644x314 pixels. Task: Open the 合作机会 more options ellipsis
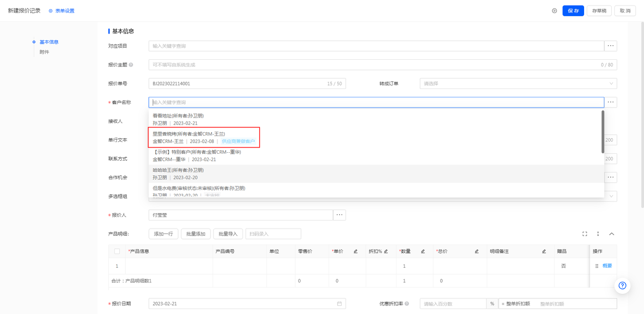pyautogui.click(x=611, y=177)
